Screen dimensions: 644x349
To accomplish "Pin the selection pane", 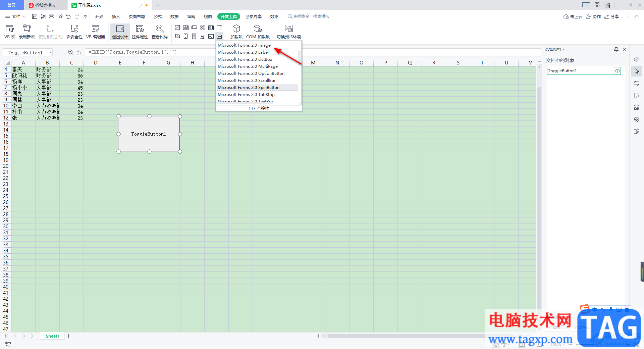I will (x=616, y=49).
